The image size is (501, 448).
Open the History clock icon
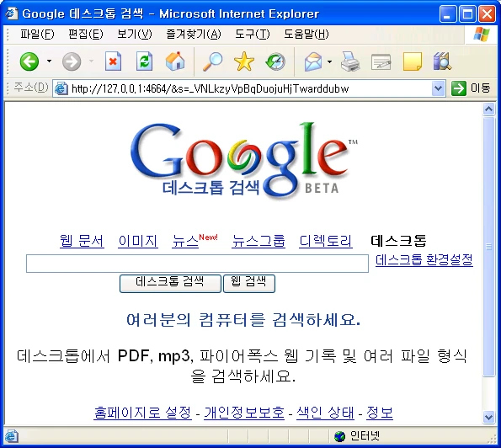tap(275, 61)
